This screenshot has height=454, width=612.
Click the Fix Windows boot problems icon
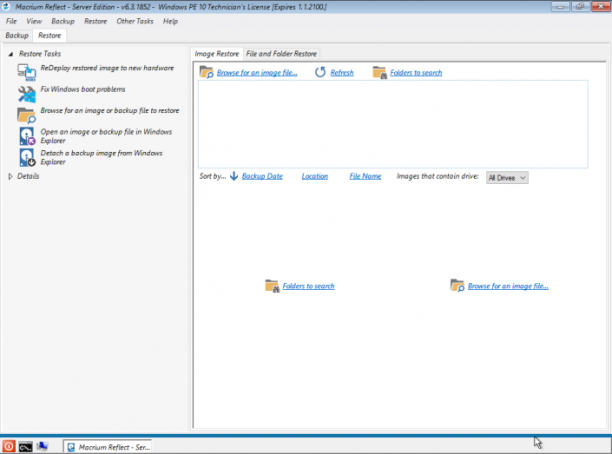pyautogui.click(x=27, y=94)
